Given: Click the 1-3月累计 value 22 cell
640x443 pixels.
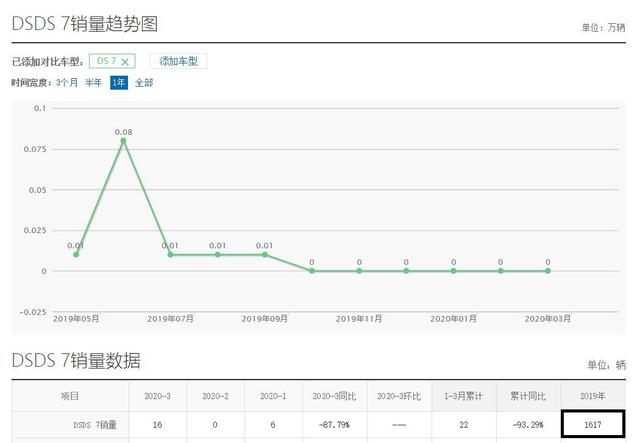Looking at the screenshot, I should pos(463,425).
